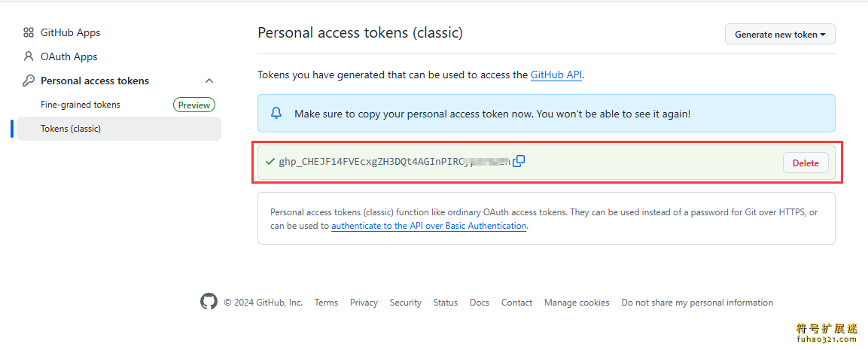Open the Terms footer link
The image size is (868, 350).
tap(326, 303)
